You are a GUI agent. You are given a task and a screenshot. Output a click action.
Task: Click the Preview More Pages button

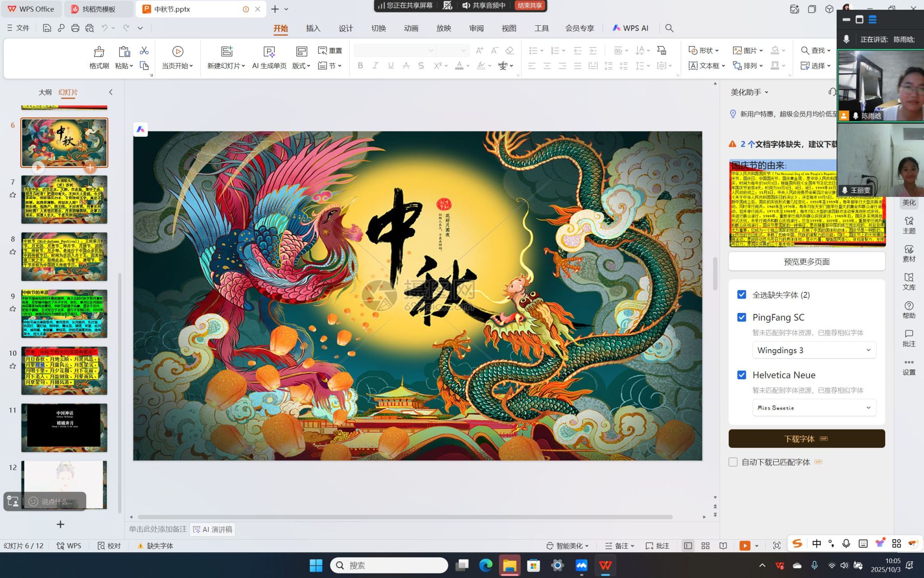pos(806,261)
